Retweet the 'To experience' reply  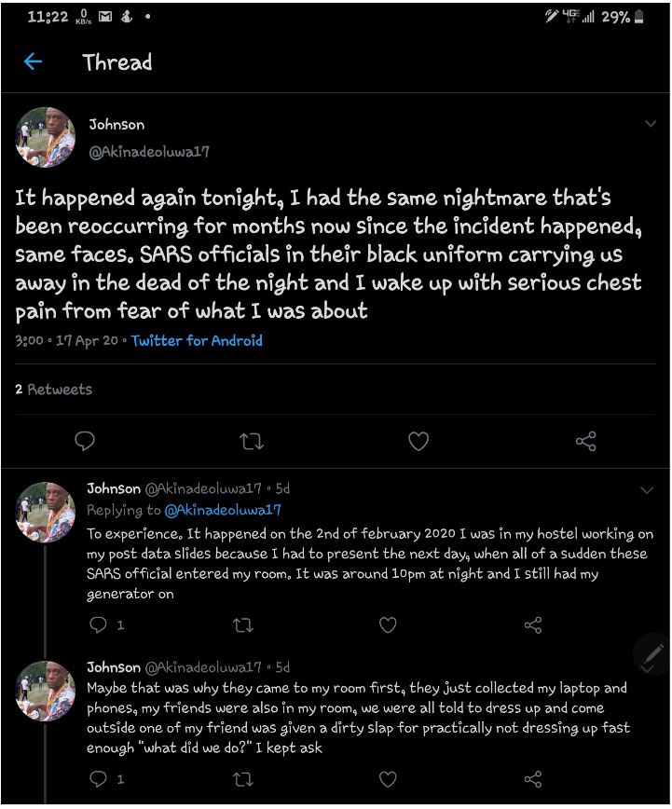(243, 625)
